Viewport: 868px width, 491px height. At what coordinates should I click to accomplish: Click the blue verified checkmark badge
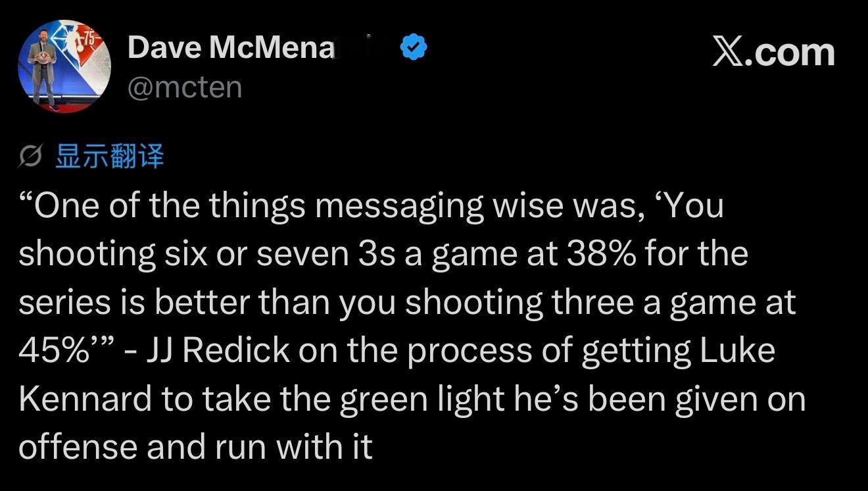tap(414, 48)
